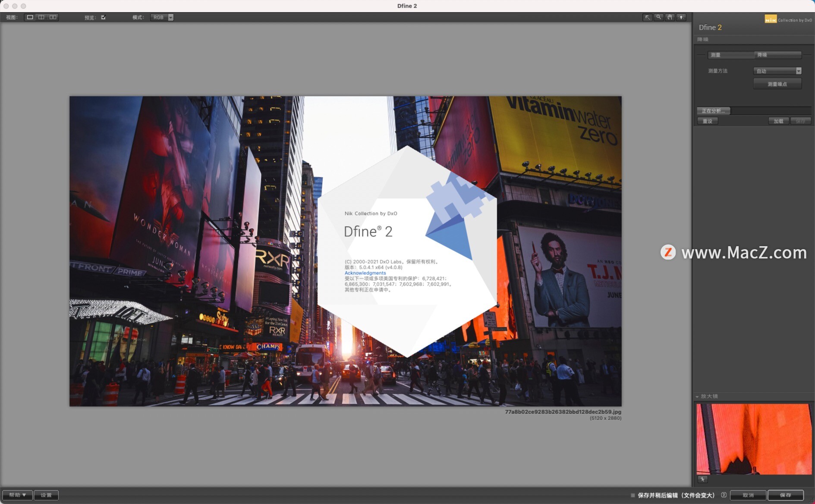The width and height of the screenshot is (815, 504).
Task: Collapse the 放大镜 loupe section
Action: tap(697, 396)
